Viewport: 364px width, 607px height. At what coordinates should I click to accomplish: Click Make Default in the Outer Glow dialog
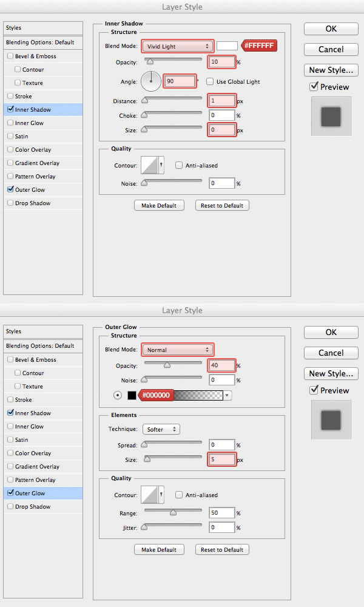pyautogui.click(x=158, y=550)
